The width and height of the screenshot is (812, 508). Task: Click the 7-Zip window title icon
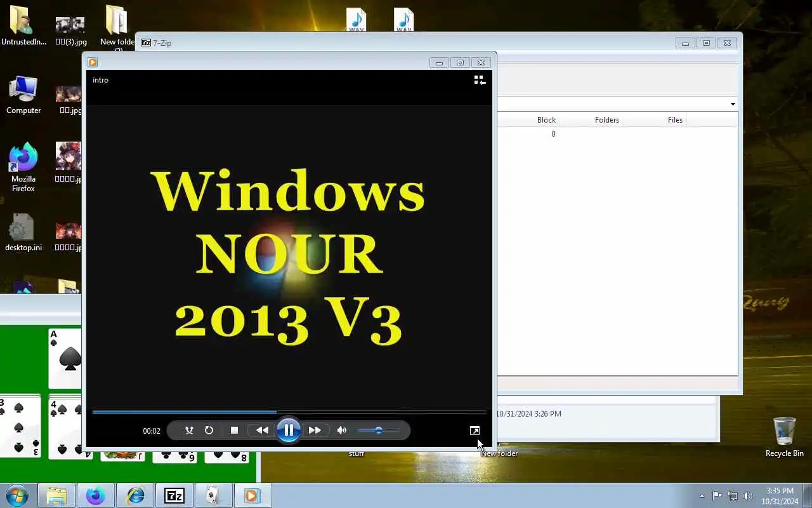(146, 43)
